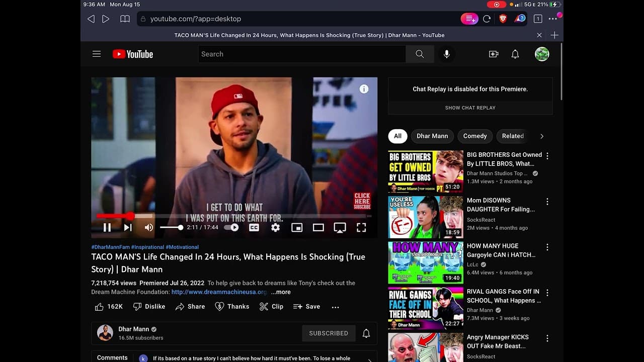Viewport: 644px width, 362px height.
Task: Open the Create video camera icon
Action: 494,54
